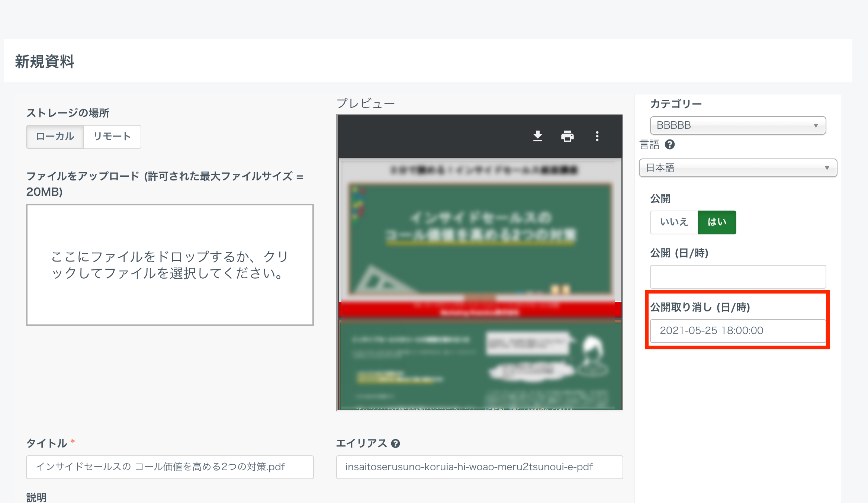Click the PDF download icon in preview
Screen dimensions: 868x503
click(x=537, y=136)
